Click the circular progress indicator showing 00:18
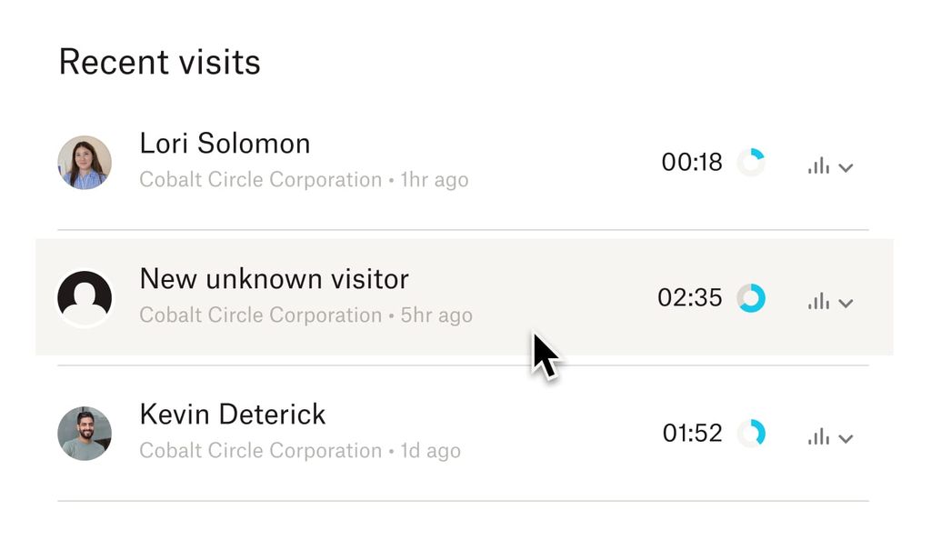Viewport: 931px width, 560px height. pos(751,162)
